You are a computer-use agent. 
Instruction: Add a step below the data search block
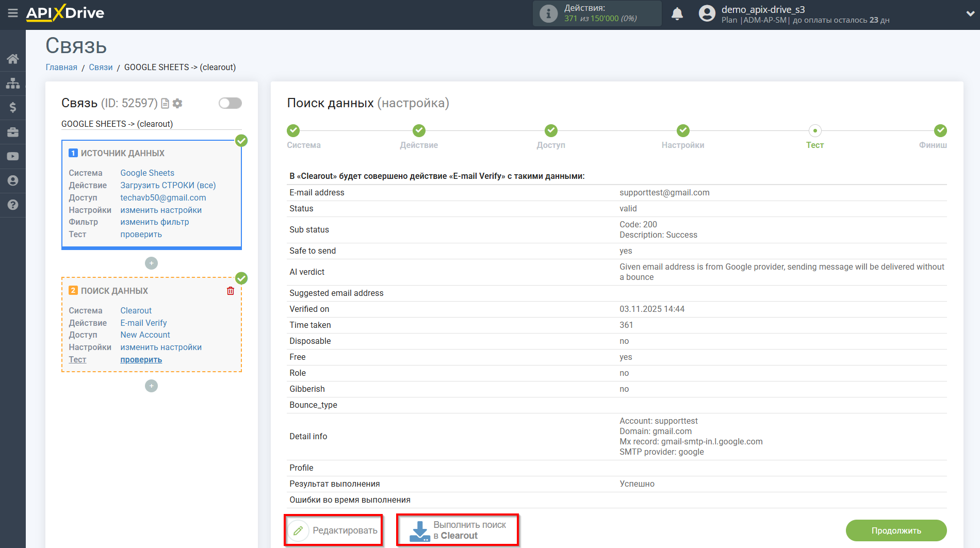pyautogui.click(x=151, y=386)
